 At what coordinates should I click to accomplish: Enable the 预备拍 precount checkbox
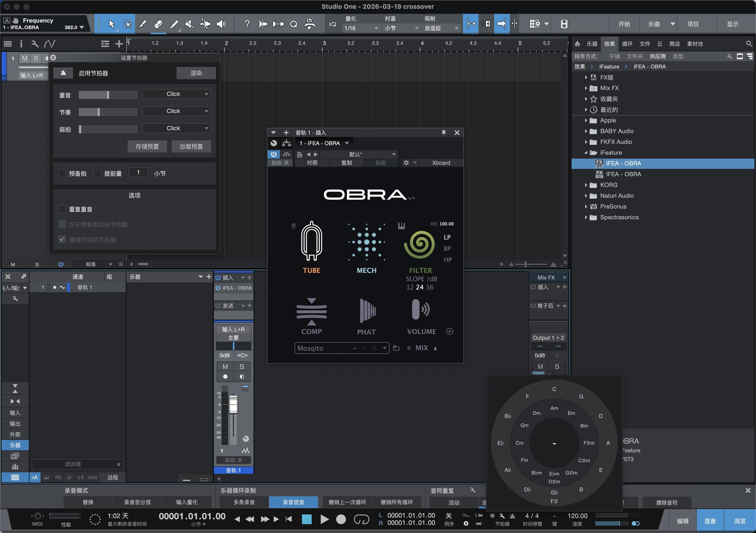click(62, 173)
